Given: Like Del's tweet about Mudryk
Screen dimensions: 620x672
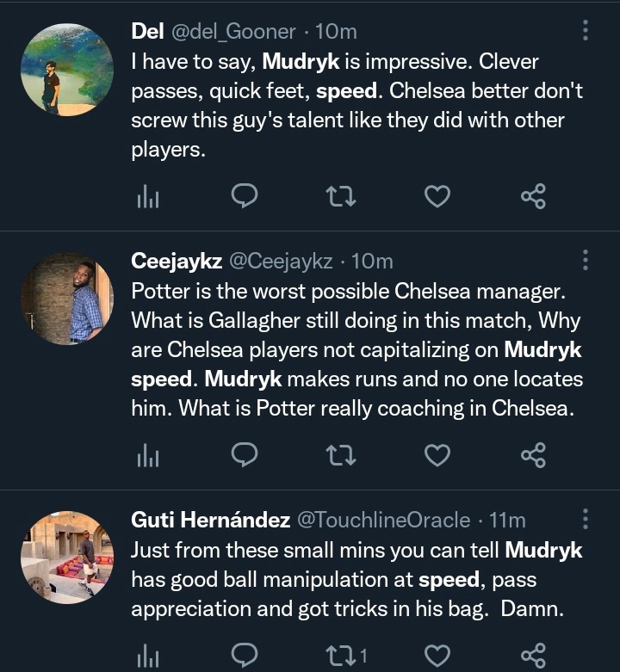Looking at the screenshot, I should [x=437, y=197].
